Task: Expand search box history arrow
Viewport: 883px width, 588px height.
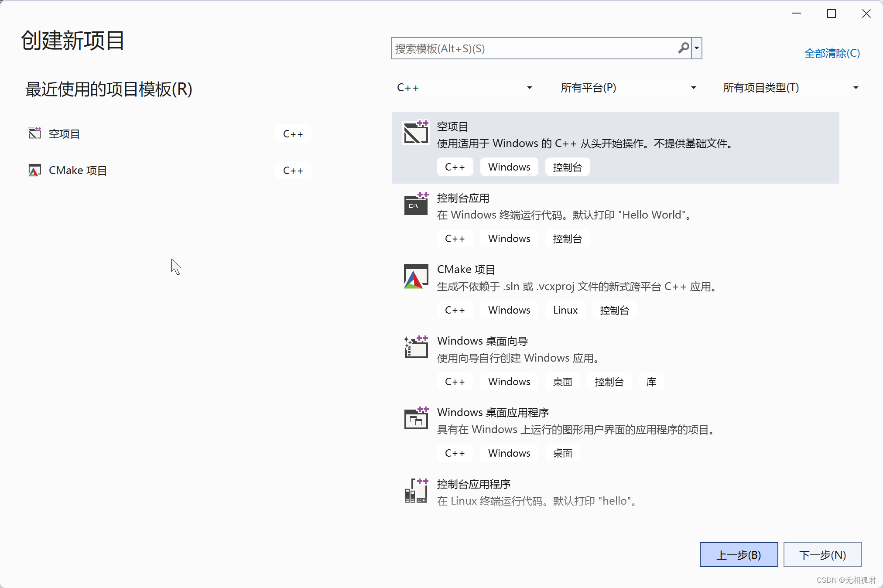Action: (x=697, y=48)
